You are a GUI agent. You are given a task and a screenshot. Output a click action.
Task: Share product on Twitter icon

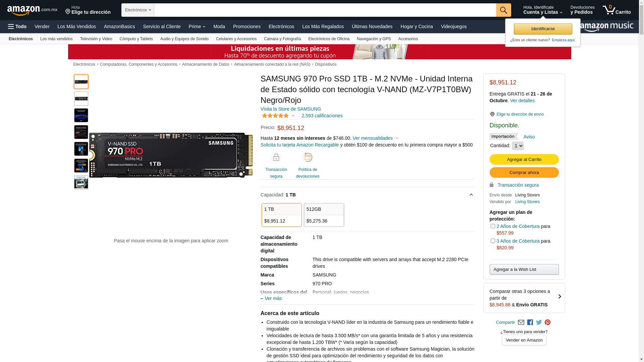539,322
